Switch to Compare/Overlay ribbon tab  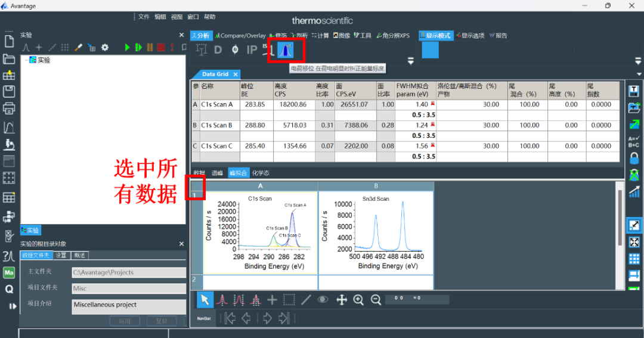pos(241,36)
